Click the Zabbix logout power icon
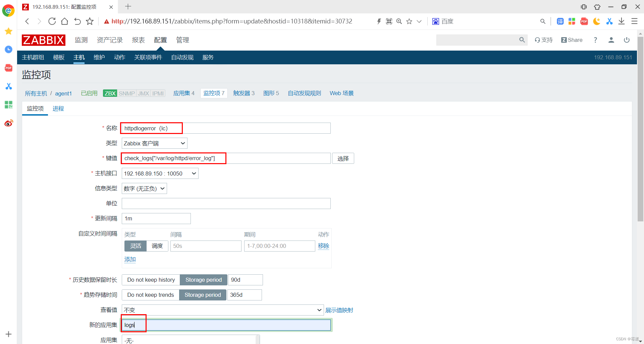Screen dimensions: 644x344 (x=627, y=40)
